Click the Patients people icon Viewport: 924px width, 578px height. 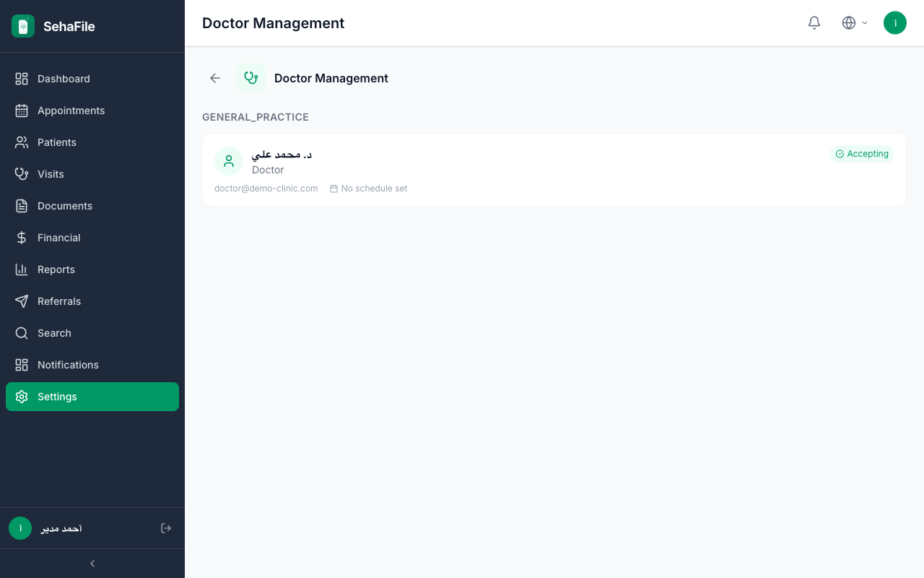tap(22, 142)
